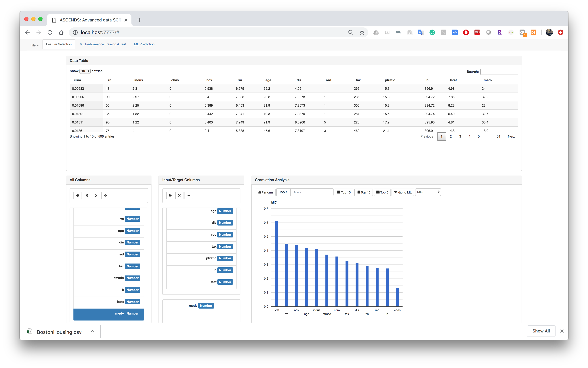
Task: Open the ML Prediction tab
Action: (x=144, y=44)
